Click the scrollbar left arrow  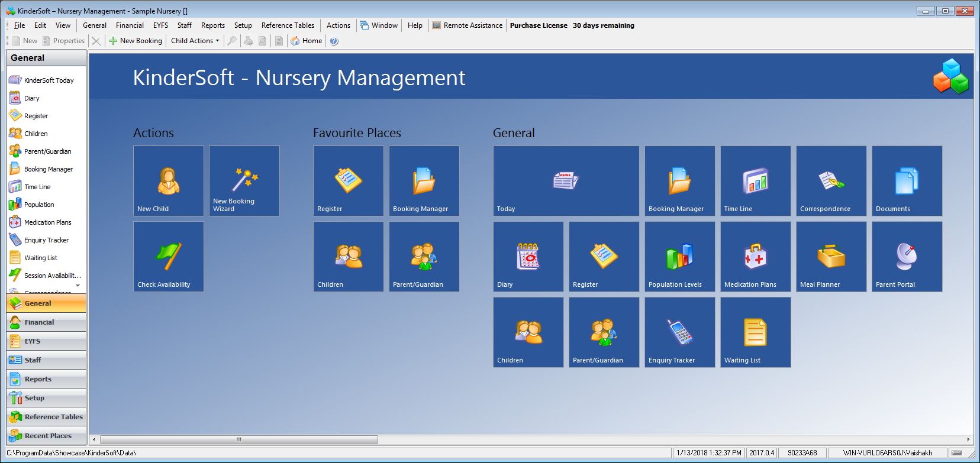click(x=94, y=439)
